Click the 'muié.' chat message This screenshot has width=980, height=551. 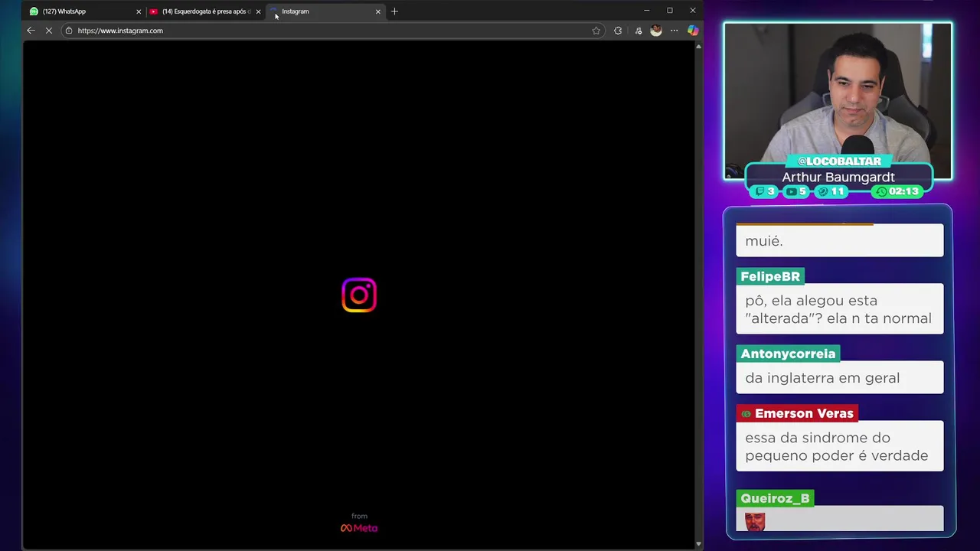click(x=840, y=240)
